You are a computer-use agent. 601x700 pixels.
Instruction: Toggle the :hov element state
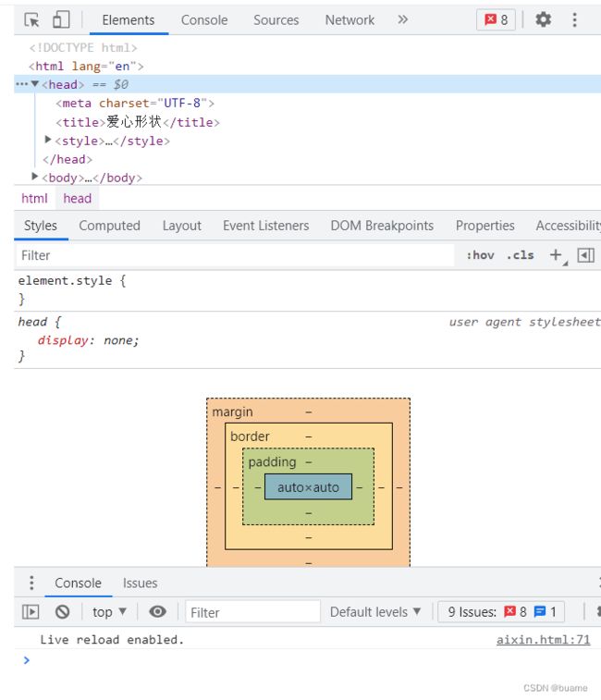[x=480, y=255]
